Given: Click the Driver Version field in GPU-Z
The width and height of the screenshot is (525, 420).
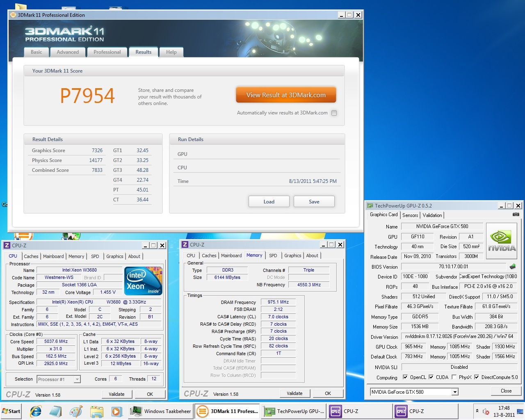Looking at the screenshot, I should pos(459,336).
